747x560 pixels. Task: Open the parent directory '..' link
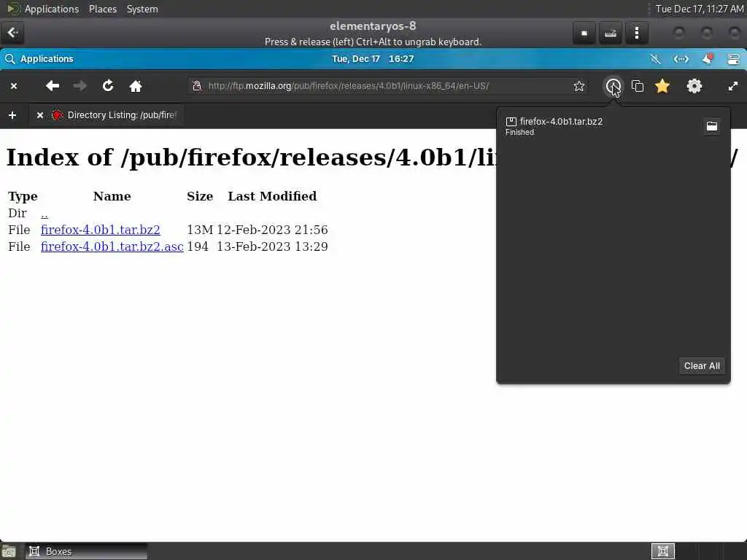point(44,214)
